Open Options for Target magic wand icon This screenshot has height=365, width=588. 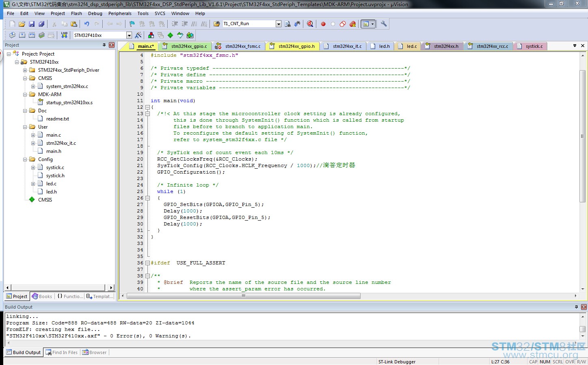coord(138,35)
